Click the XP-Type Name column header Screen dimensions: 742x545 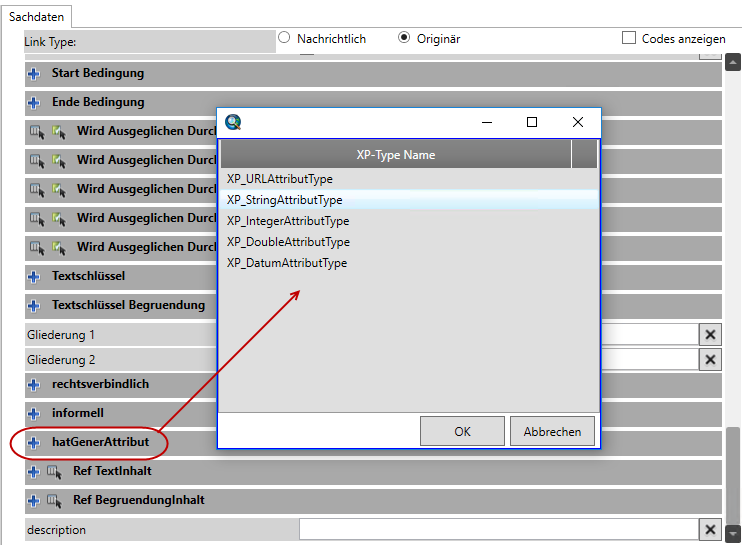click(x=395, y=155)
